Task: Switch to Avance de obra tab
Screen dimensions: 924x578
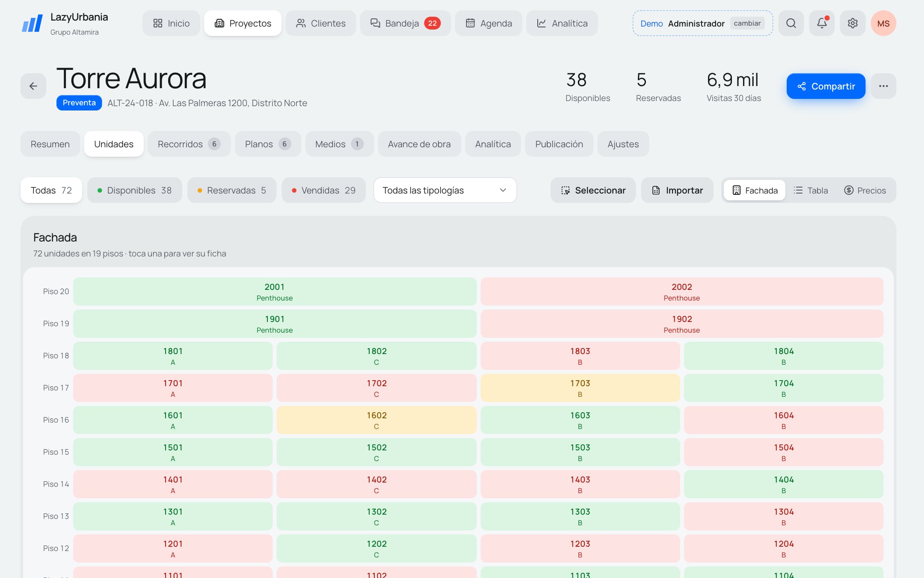Action: (x=419, y=144)
